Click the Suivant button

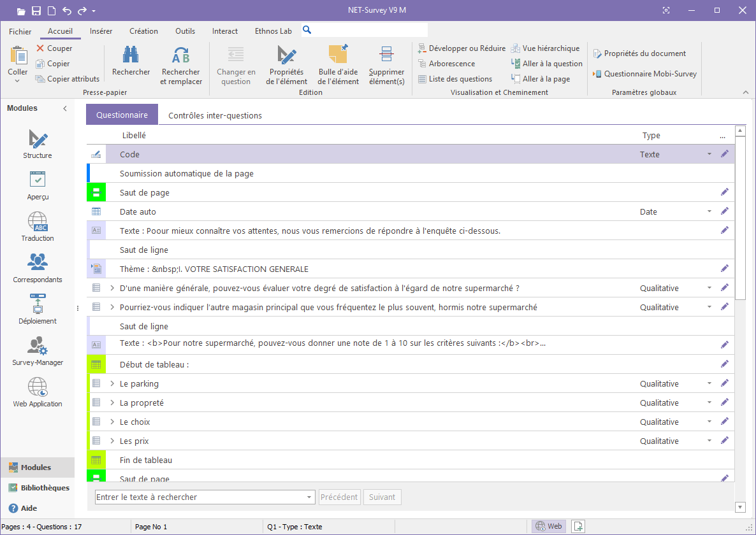(x=382, y=497)
